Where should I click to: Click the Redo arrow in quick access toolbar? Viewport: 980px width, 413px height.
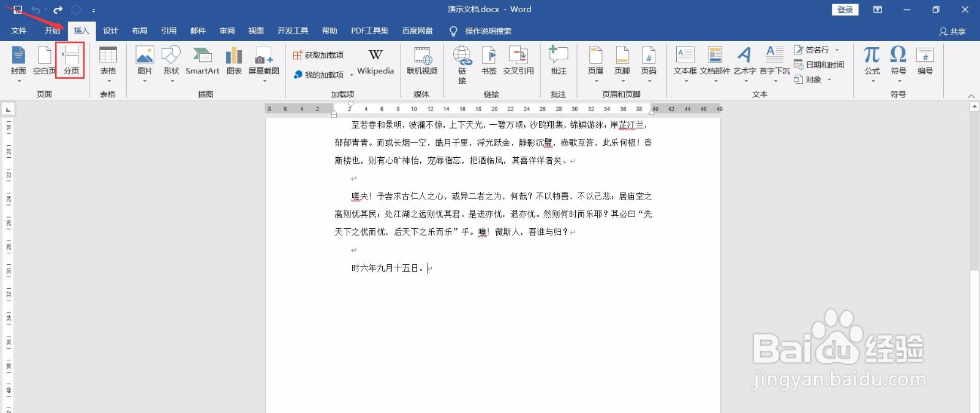[x=58, y=10]
